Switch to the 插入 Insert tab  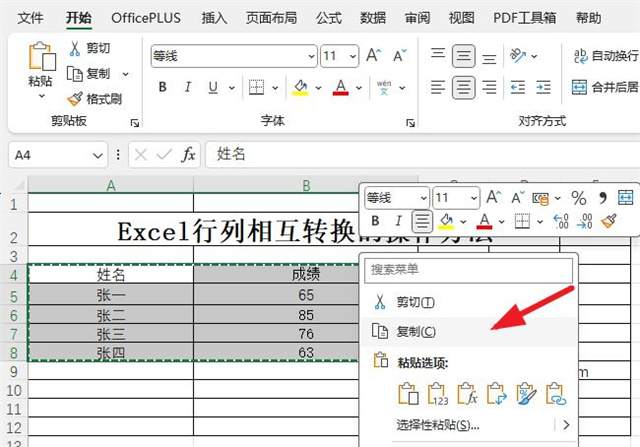(x=214, y=18)
